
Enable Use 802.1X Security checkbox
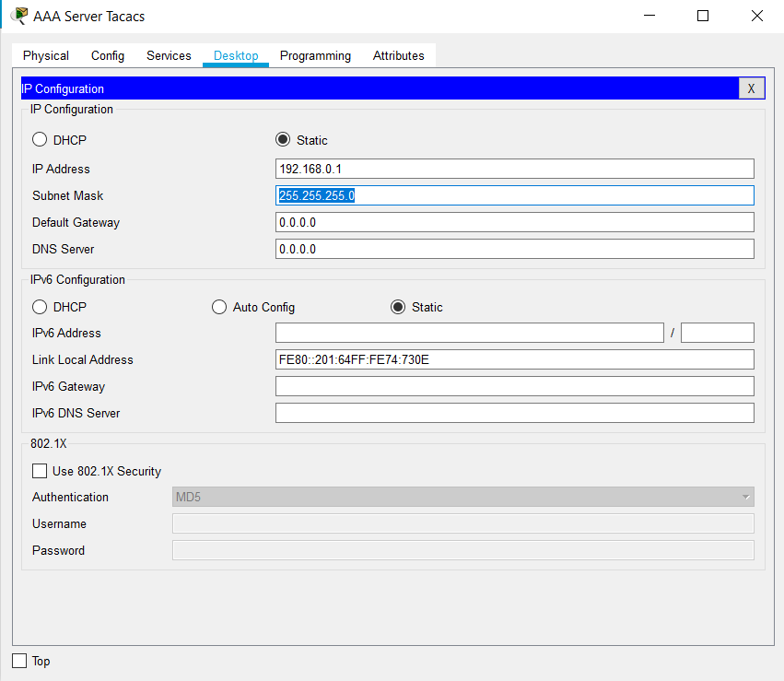point(40,471)
